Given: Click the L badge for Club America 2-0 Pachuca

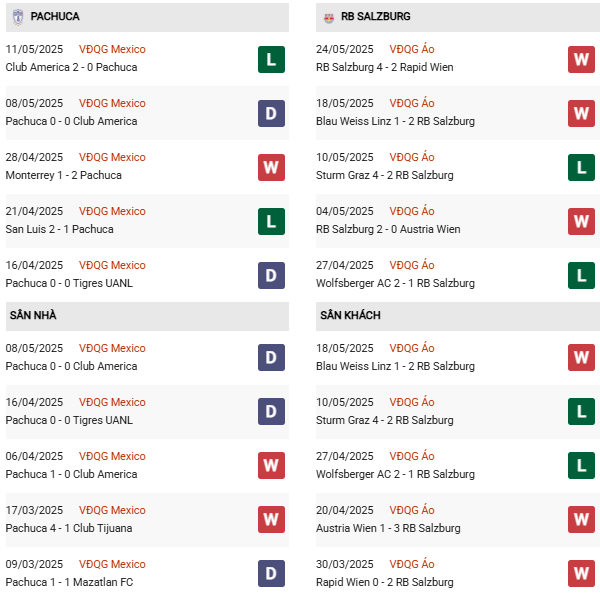Looking at the screenshot, I should tap(271, 59).
